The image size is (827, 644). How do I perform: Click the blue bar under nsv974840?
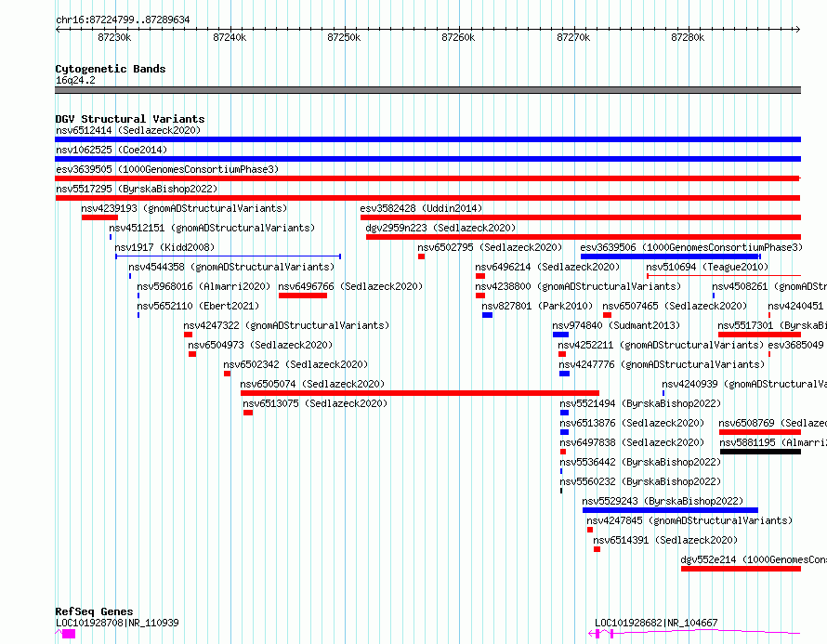tap(560, 335)
